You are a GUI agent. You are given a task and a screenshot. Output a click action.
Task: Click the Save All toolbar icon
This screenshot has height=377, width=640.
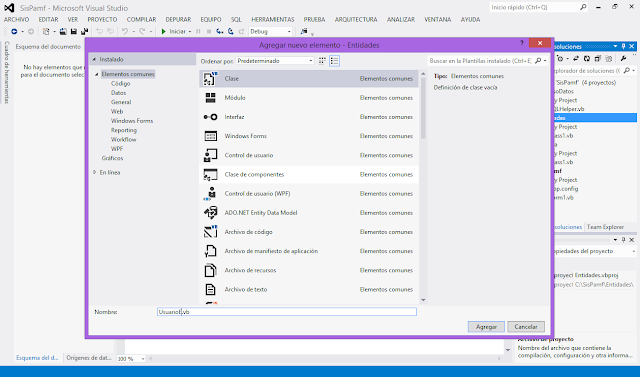point(84,31)
